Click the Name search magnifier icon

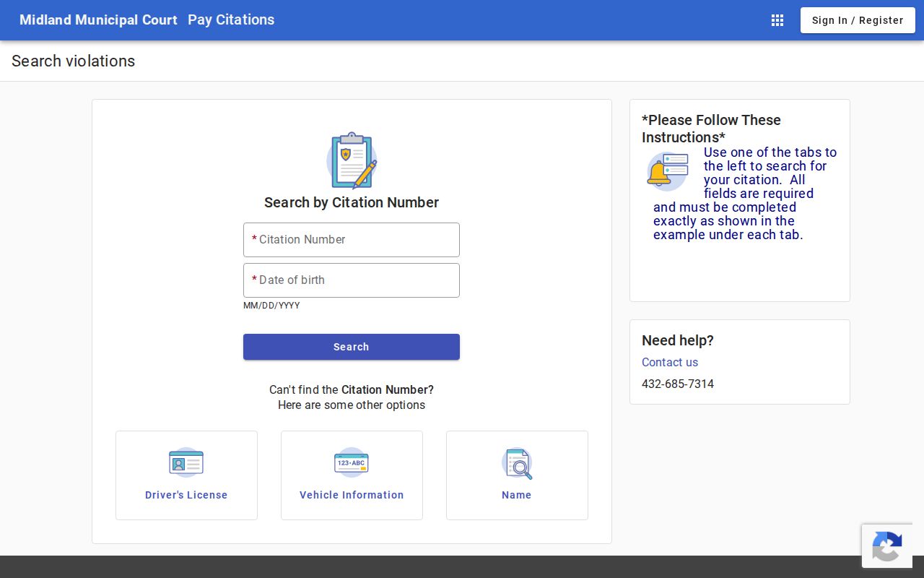coord(517,463)
